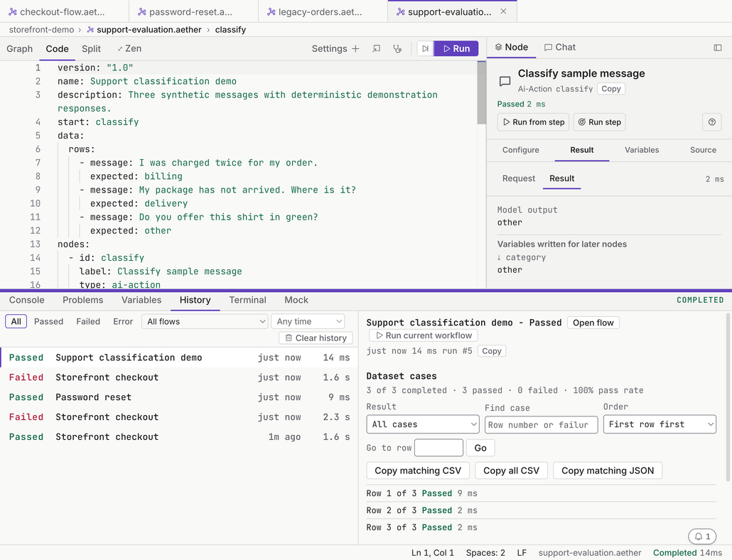The image size is (732, 560).
Task: Click the plus icon beside Settings
Action: [x=356, y=48]
